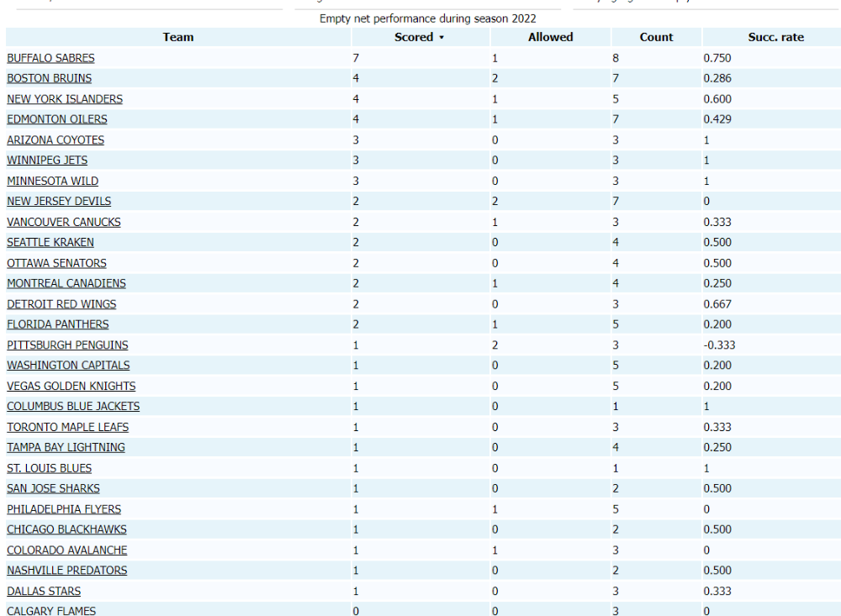Open the Tampa Bay Lightning link
The width and height of the screenshot is (841, 616).
pyautogui.click(x=66, y=448)
